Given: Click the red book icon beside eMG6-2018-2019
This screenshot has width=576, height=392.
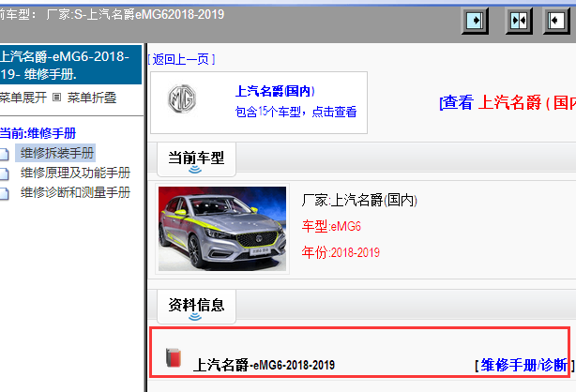Looking at the screenshot, I should (174, 357).
